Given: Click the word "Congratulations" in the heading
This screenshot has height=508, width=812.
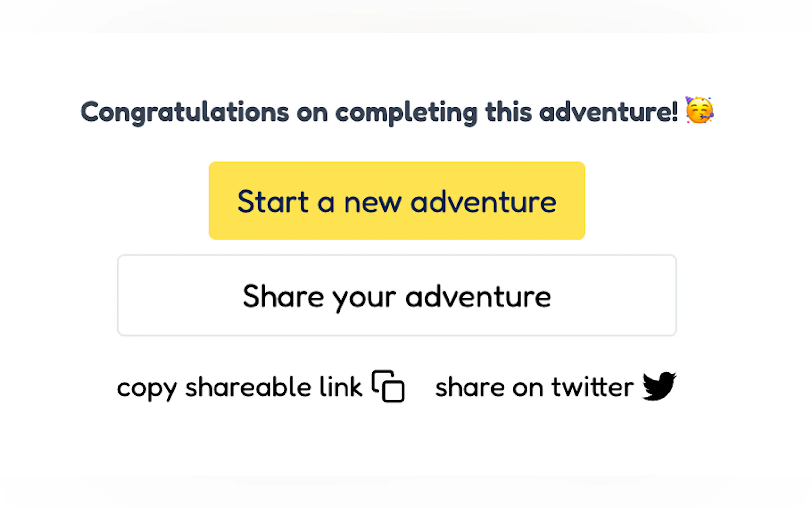Looking at the screenshot, I should click(185, 113).
